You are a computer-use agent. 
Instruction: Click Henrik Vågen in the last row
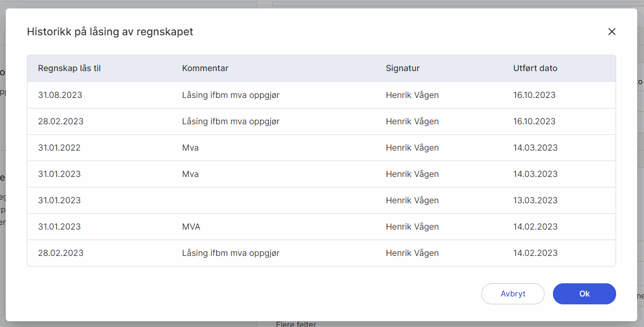pos(412,253)
